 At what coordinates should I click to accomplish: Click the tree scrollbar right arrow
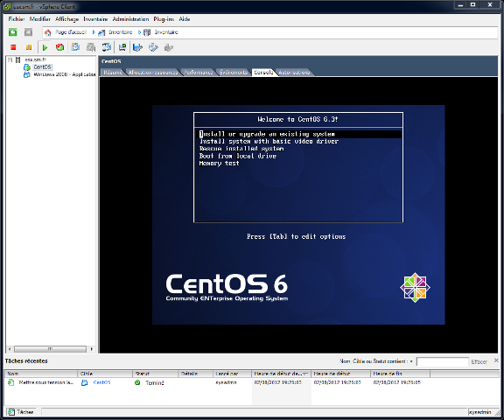(92, 349)
